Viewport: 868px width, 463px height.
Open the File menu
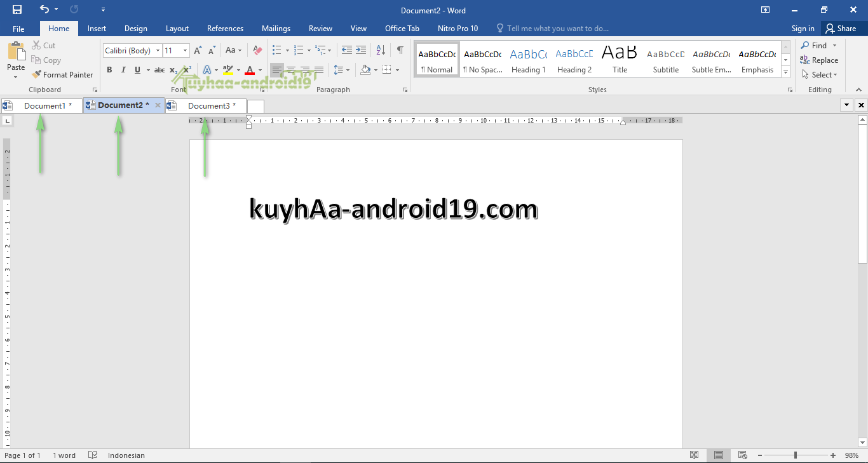18,29
